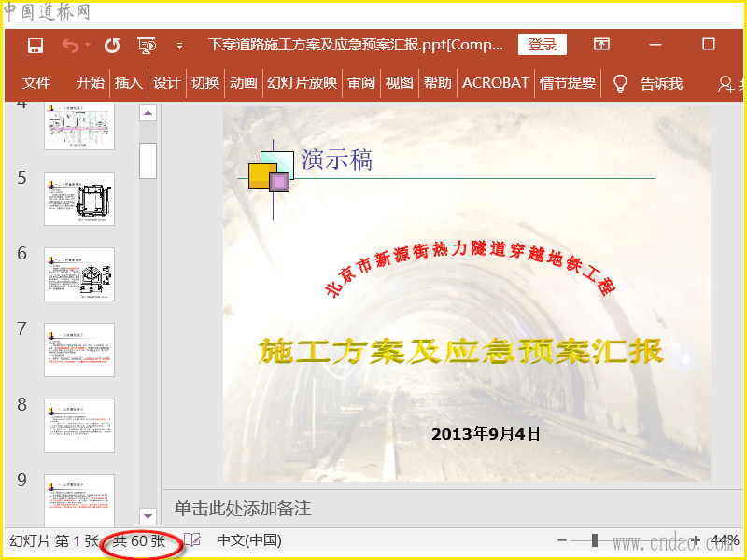
Task: Switch to the 动画 ribbon tab
Action: point(244,83)
